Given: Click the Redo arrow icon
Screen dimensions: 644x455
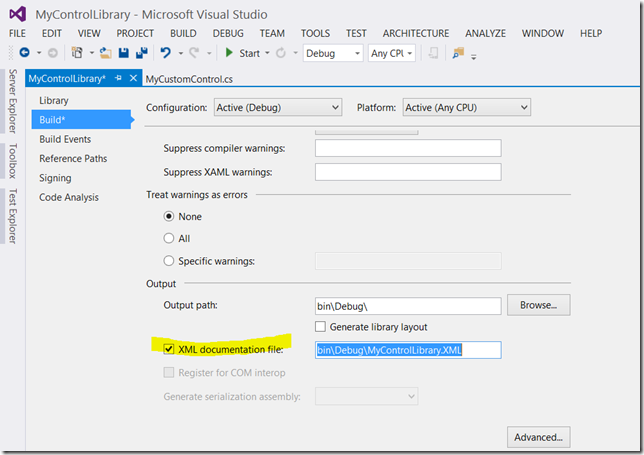Looking at the screenshot, I should click(x=194, y=53).
